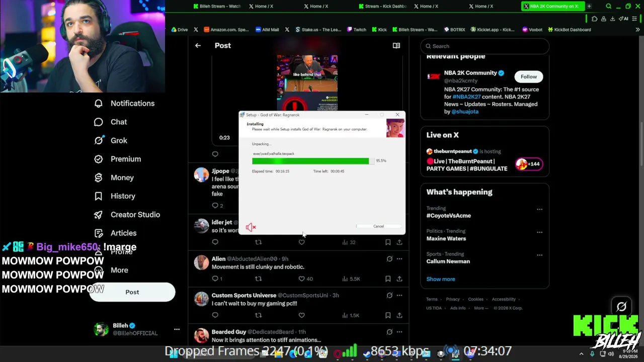
Task: Open the KickBot Dashboard bookmark
Action: [569, 30]
